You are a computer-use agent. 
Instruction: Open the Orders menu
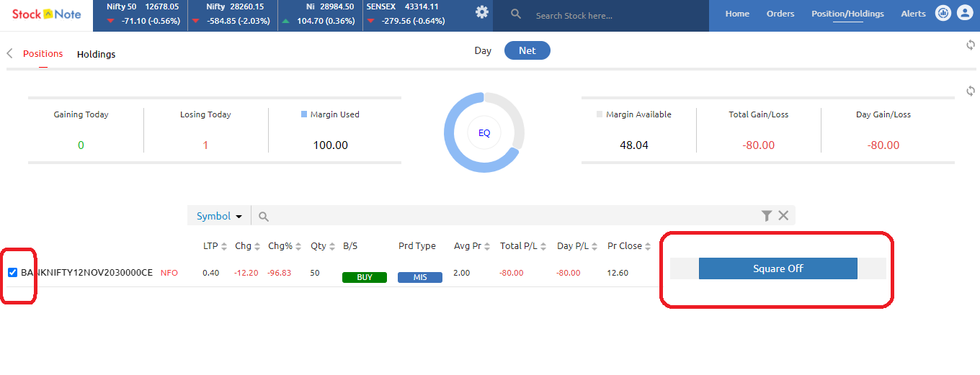pos(780,14)
